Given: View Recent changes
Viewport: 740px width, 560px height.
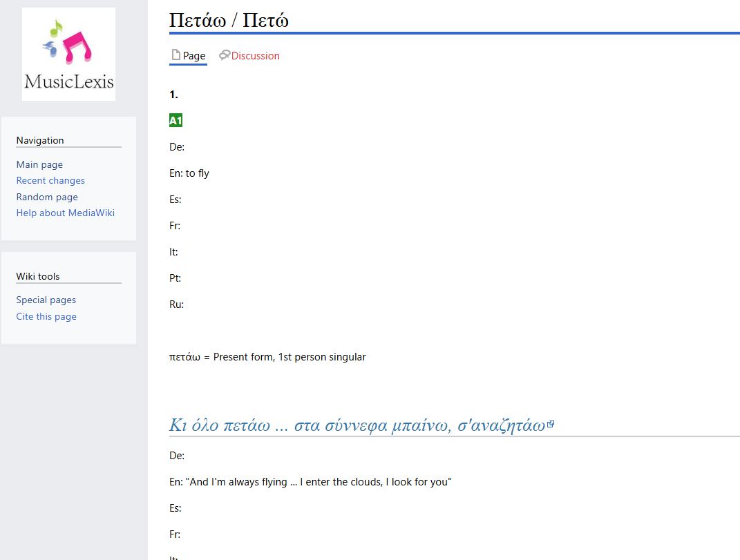Looking at the screenshot, I should pyautogui.click(x=50, y=180).
